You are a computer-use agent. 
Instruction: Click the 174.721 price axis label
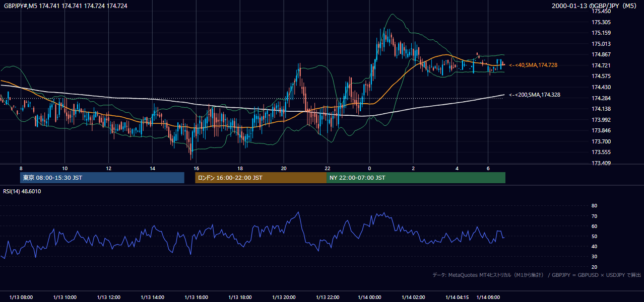click(601, 65)
